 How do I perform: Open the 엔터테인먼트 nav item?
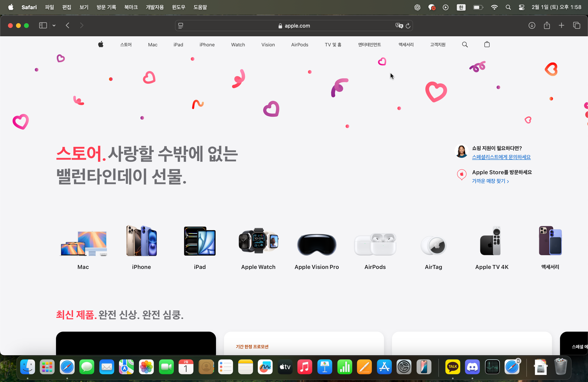click(x=370, y=45)
